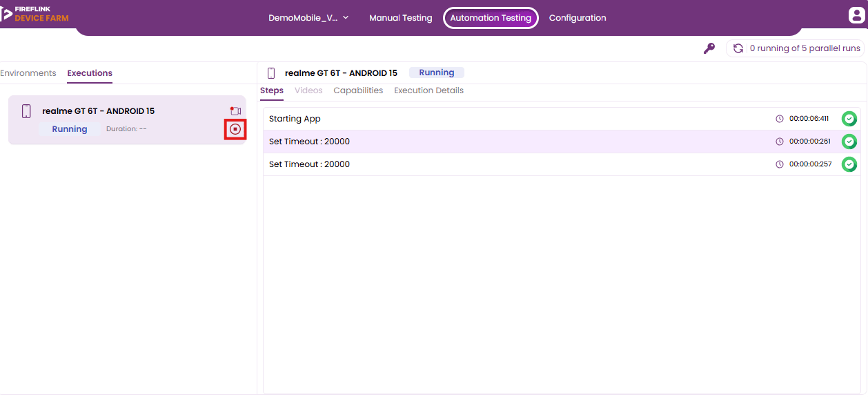Click the Duration text in execution card
868x397 pixels.
click(x=126, y=129)
